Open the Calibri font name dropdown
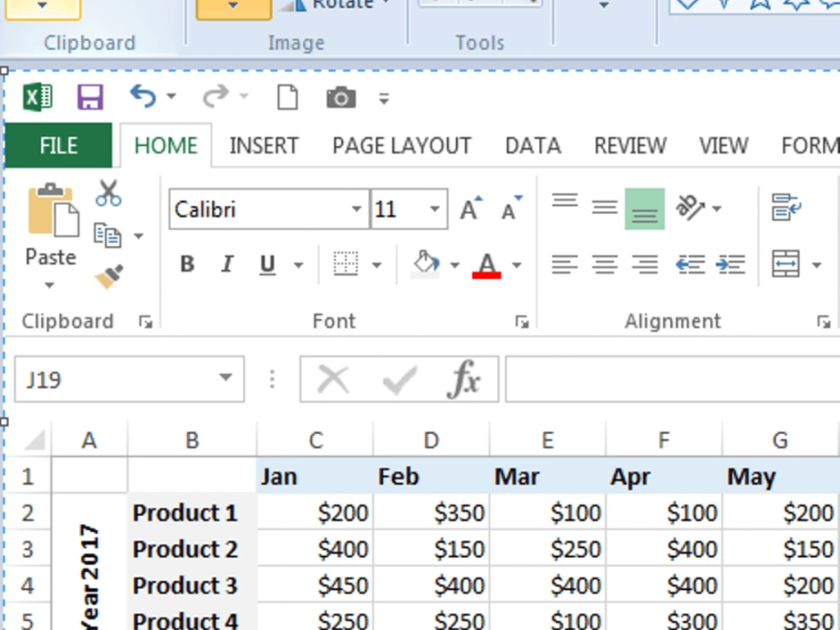 (x=356, y=209)
